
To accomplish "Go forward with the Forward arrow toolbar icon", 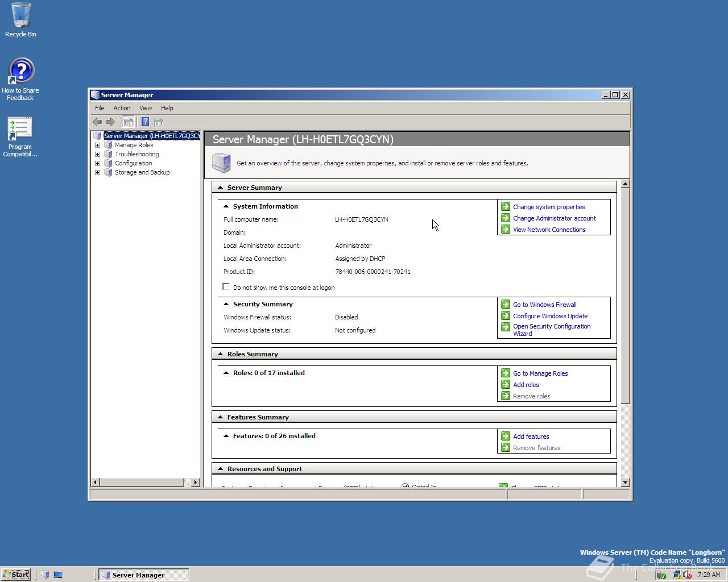I will click(110, 122).
